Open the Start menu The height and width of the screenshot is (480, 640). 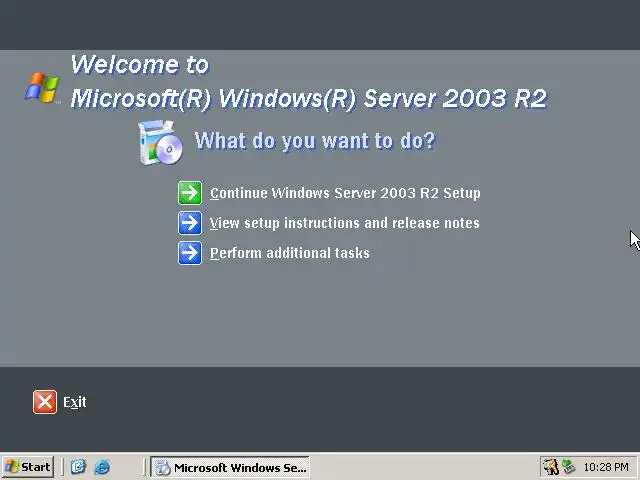pos(28,467)
